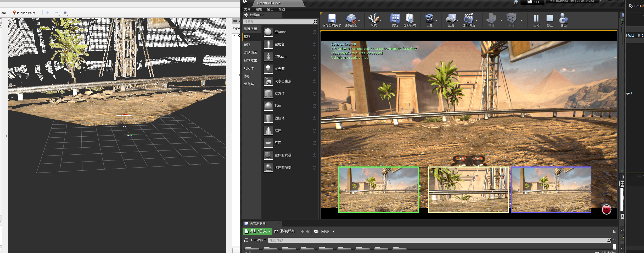Select the Empty Pawn (空Pawn) icon
The height and width of the screenshot is (253, 644).
click(x=268, y=57)
